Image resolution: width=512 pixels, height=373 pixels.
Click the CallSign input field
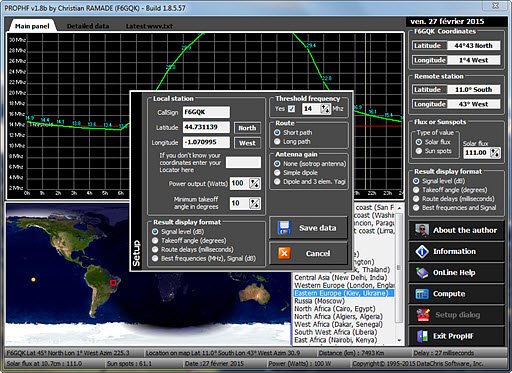click(206, 112)
